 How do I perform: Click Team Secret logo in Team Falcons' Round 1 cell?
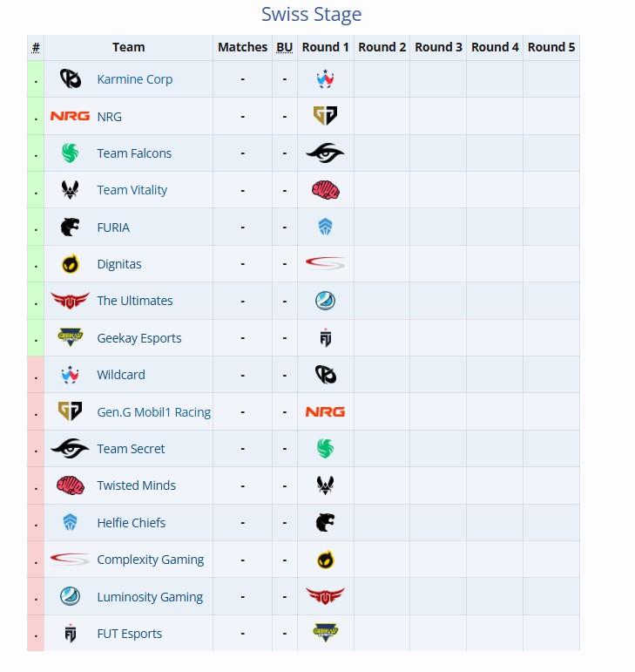point(326,153)
